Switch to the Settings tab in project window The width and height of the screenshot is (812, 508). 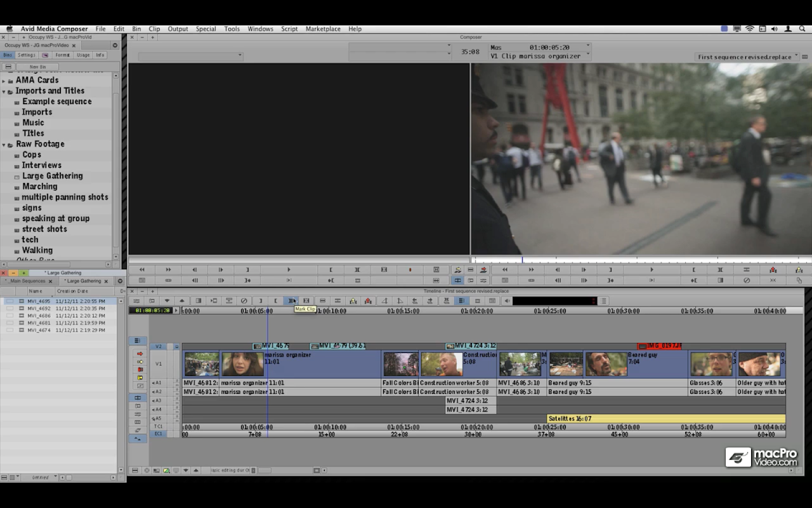pos(26,55)
